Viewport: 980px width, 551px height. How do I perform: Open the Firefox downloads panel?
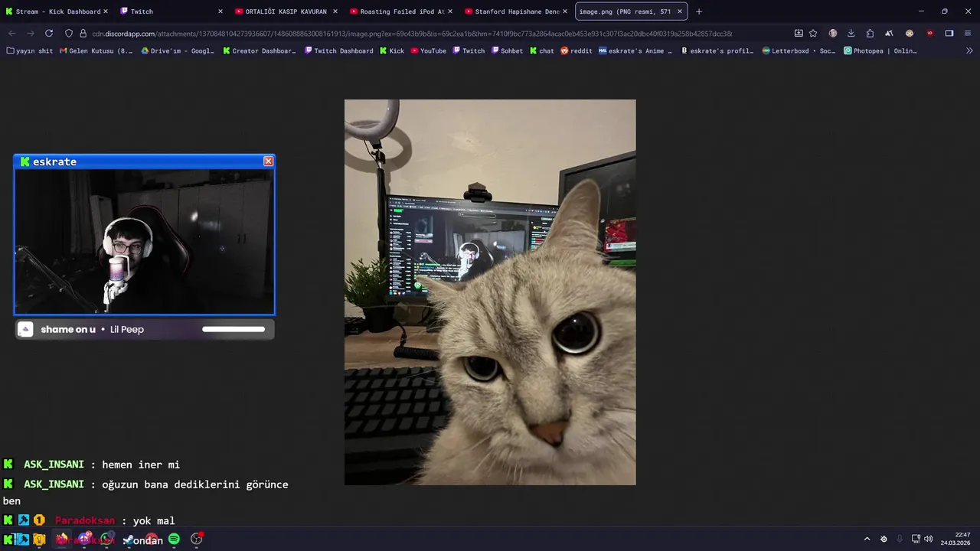(x=851, y=34)
